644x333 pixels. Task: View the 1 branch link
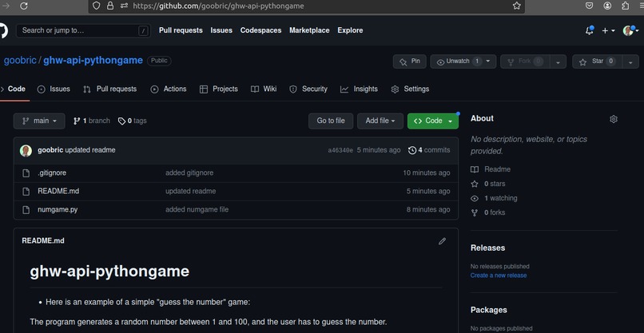92,121
